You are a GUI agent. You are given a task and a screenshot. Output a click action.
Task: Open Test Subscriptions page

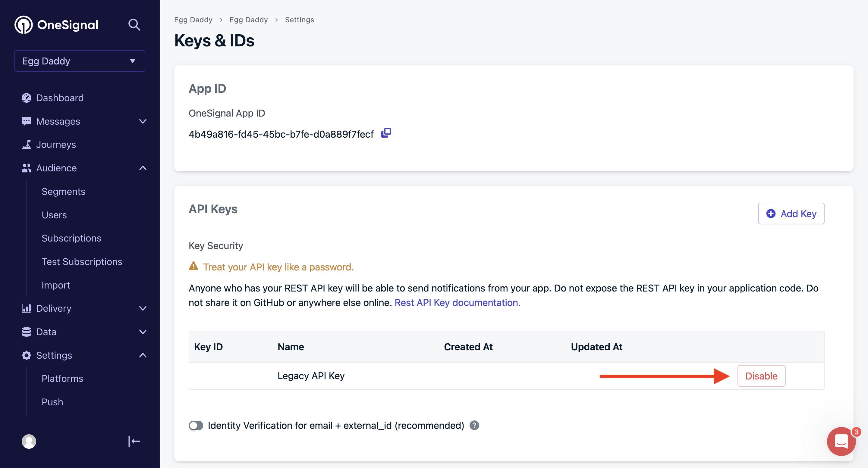82,262
